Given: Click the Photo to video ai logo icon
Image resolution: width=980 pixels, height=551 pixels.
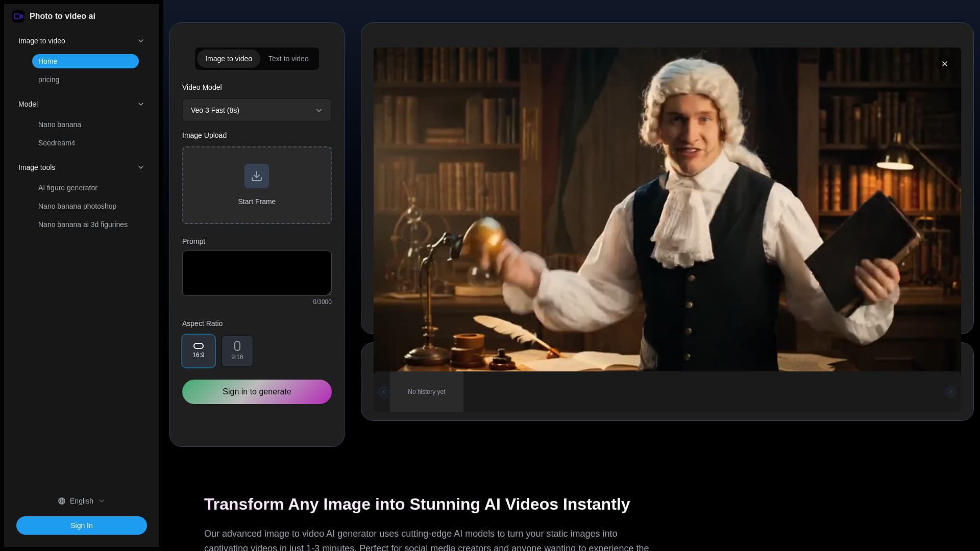Looking at the screenshot, I should point(19,16).
